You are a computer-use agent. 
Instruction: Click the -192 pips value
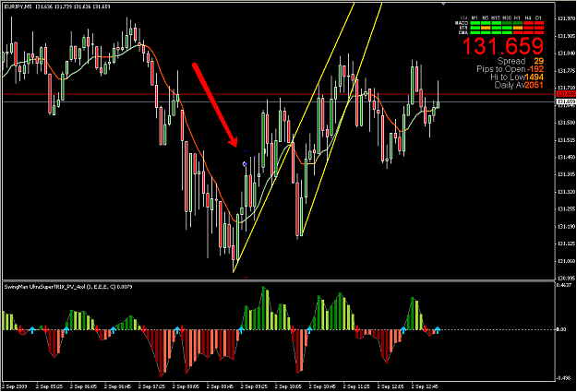(535, 69)
